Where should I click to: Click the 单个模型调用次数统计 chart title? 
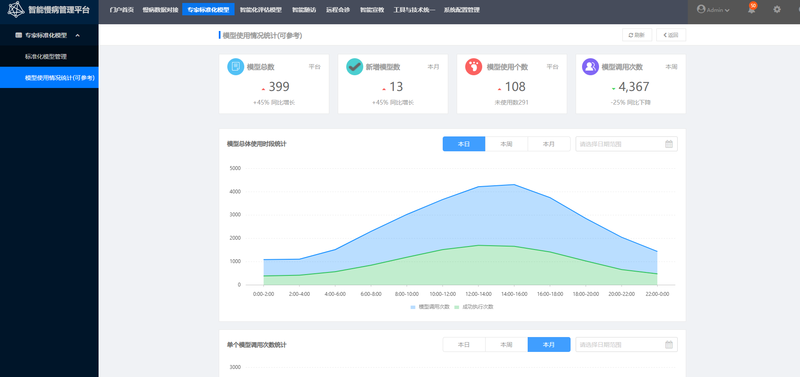257,345
